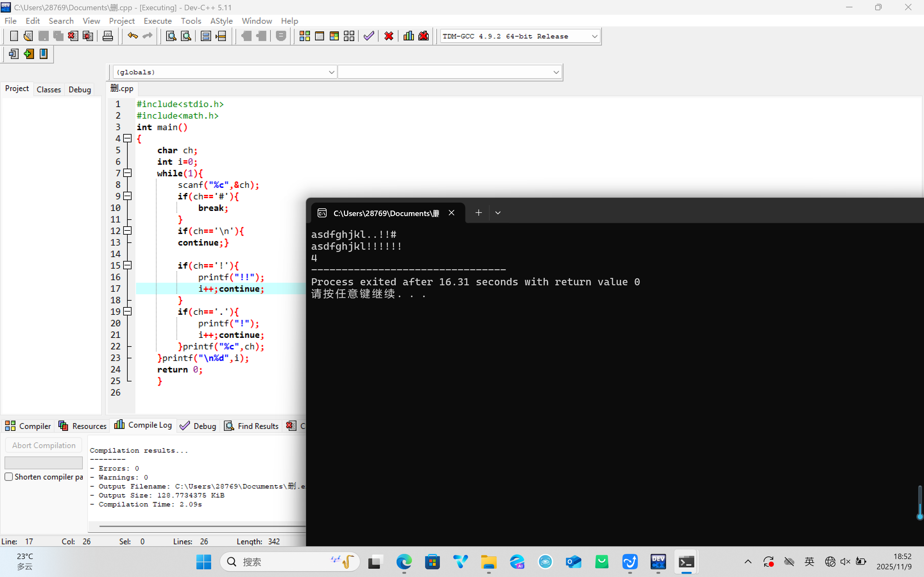Open the Execute menu

(x=157, y=21)
